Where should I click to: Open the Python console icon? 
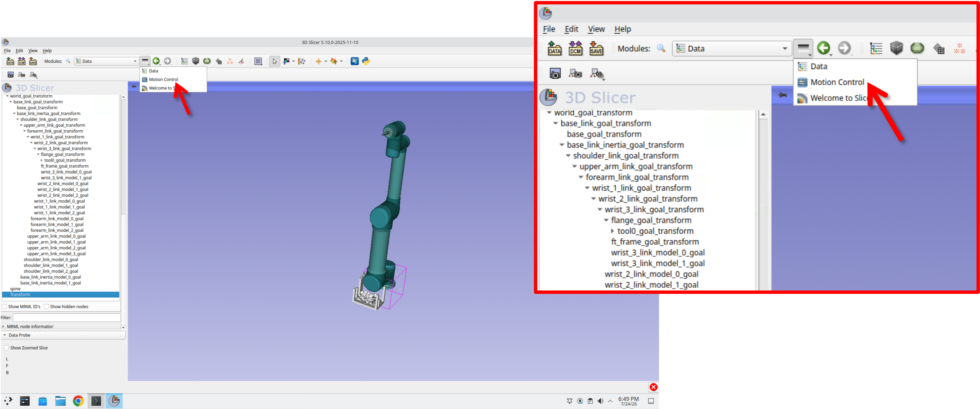coord(366,61)
